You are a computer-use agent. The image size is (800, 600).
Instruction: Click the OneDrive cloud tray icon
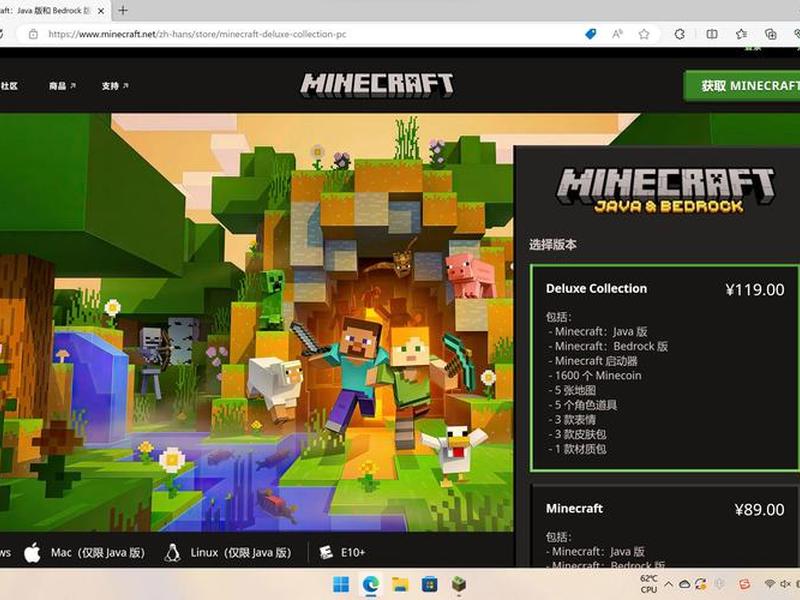pyautogui.click(x=684, y=584)
